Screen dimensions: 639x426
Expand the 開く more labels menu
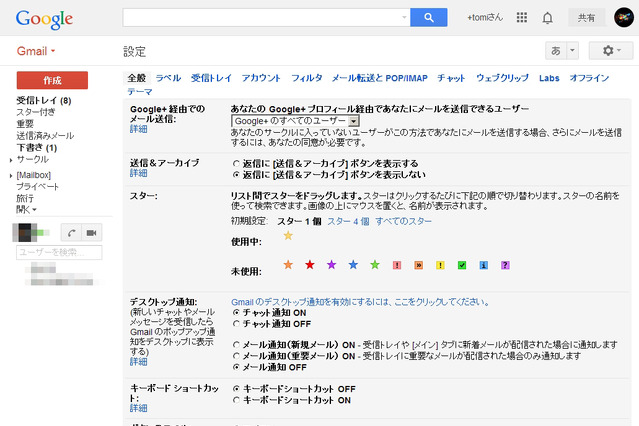[26, 210]
